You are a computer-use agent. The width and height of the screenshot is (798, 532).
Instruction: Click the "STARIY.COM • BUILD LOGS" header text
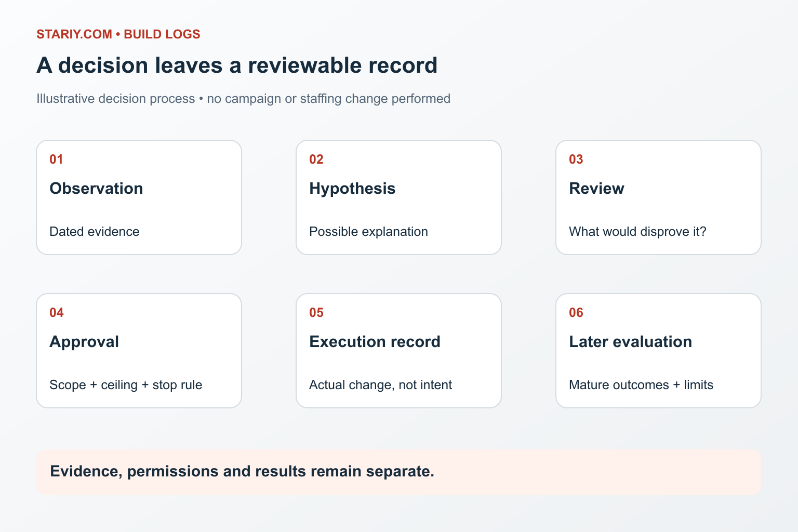click(x=118, y=34)
